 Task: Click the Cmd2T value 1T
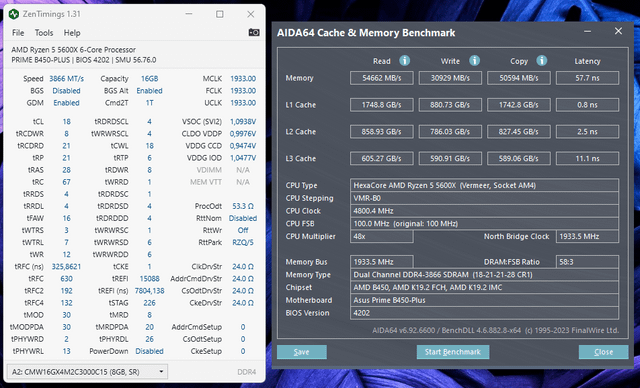[x=149, y=103]
